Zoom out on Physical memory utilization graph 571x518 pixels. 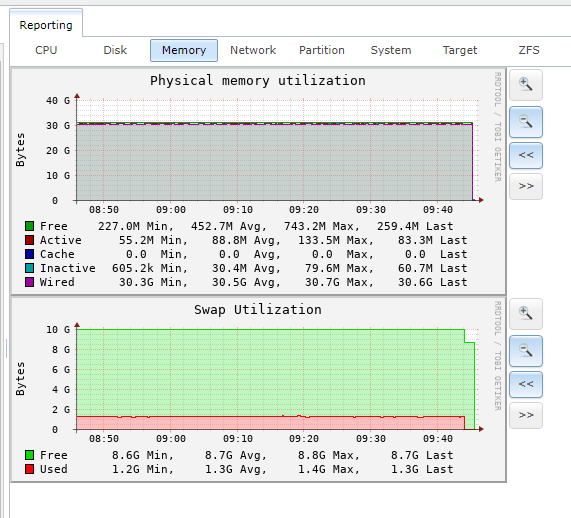tap(525, 122)
